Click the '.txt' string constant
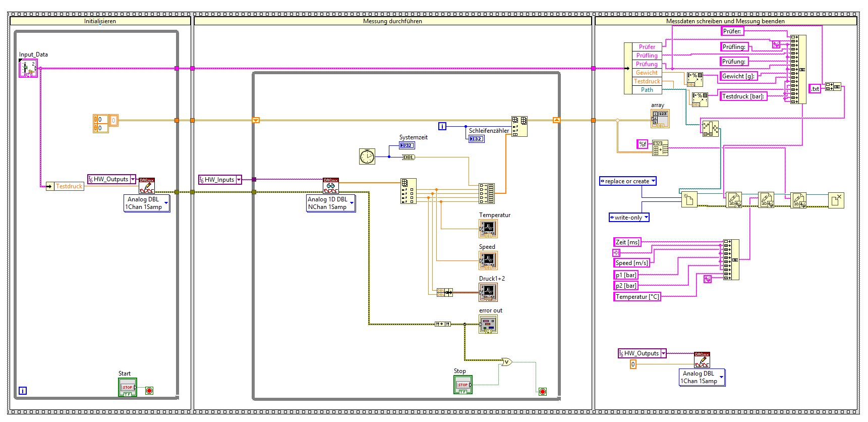Viewport: 868px width, 422px height. point(815,89)
